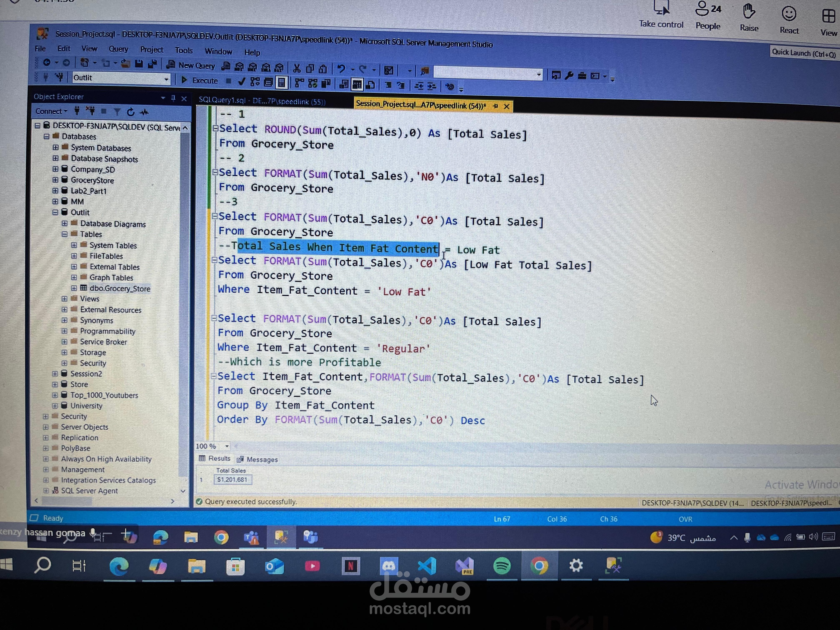Viewport: 840px width, 630px height.
Task: Click the Copy icon in toolbar
Action: [x=310, y=69]
